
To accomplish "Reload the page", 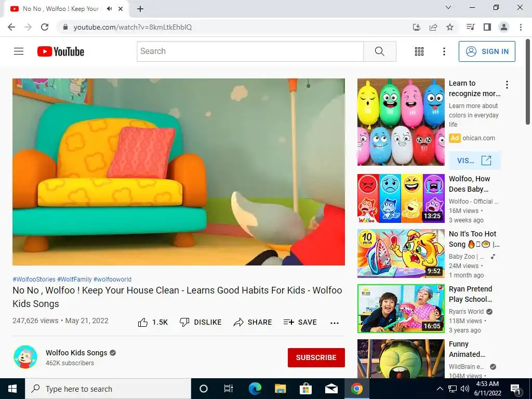I will (45, 27).
